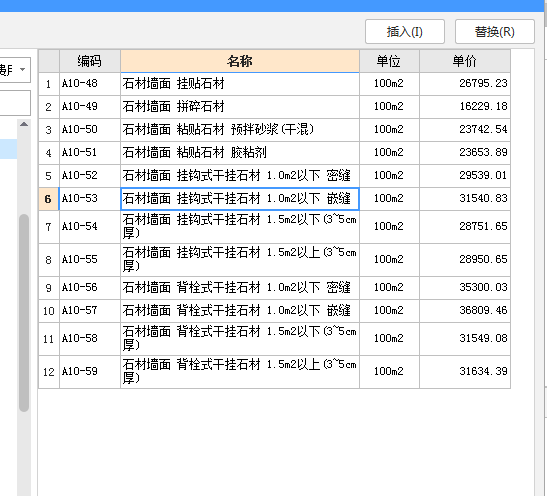
Task: Open the partially visible dropdown on the left
Action: click(x=15, y=70)
